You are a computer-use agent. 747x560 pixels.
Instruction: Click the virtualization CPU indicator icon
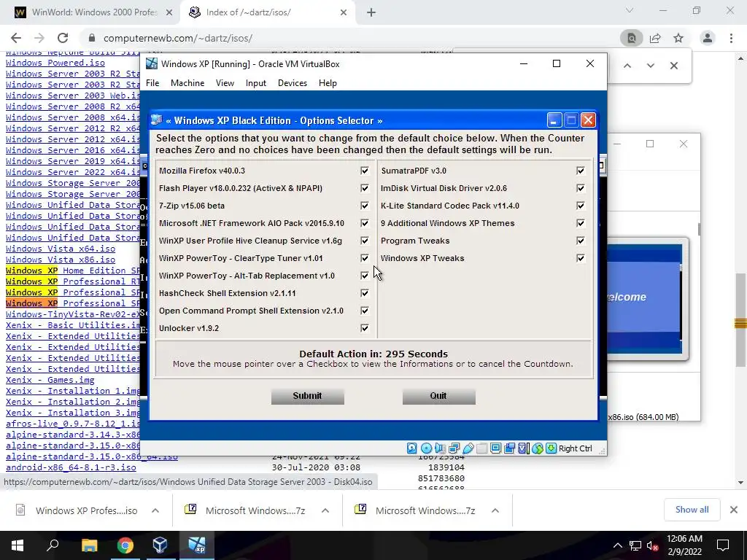pyautogui.click(x=523, y=448)
